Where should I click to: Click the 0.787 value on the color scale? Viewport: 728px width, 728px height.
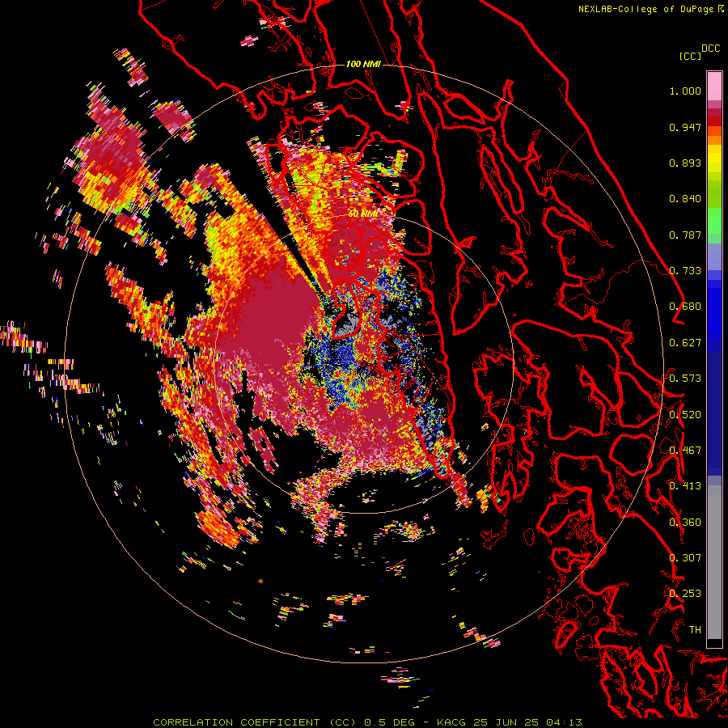(685, 235)
